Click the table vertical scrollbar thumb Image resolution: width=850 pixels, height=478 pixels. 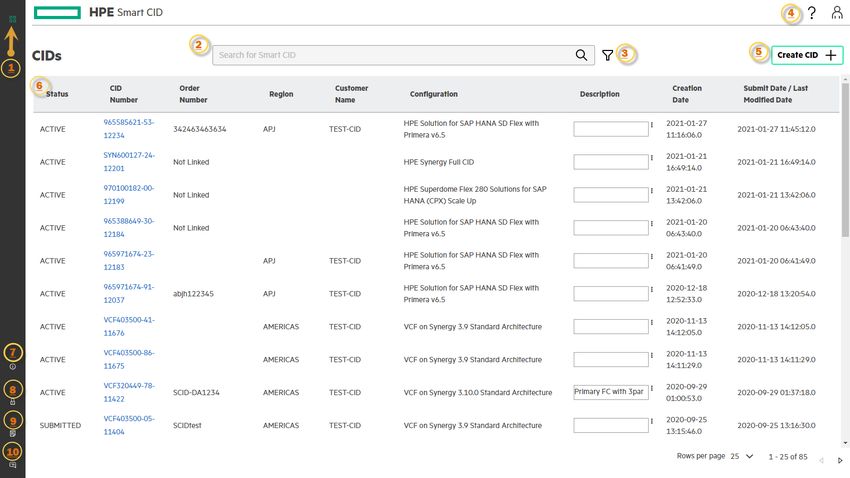[x=845, y=160]
